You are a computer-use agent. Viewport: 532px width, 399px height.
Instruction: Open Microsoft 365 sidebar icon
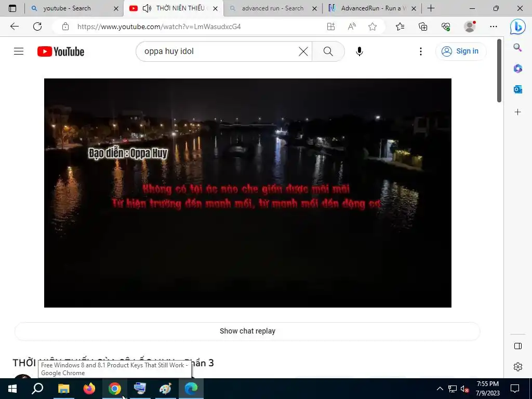(x=518, y=69)
